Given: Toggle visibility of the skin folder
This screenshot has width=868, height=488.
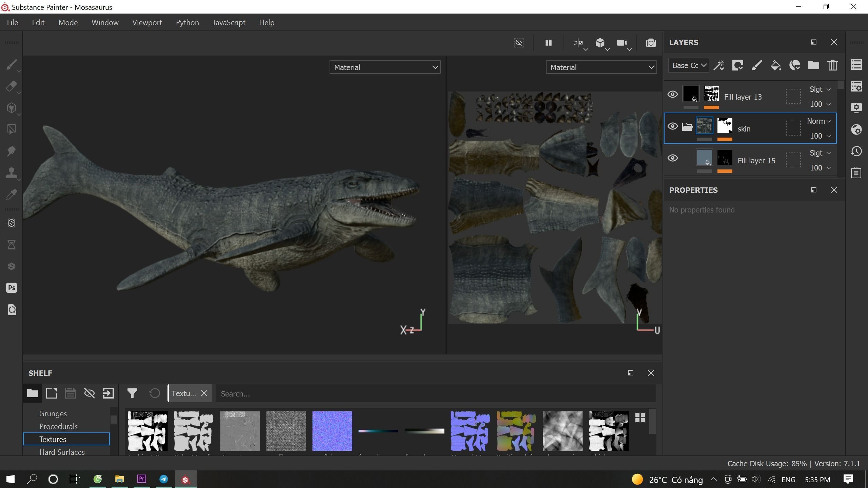Looking at the screenshot, I should [x=673, y=126].
